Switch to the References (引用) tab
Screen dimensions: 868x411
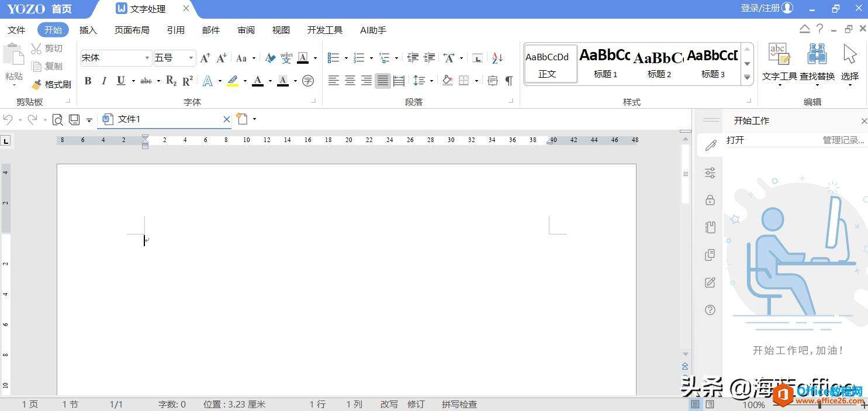click(x=175, y=30)
